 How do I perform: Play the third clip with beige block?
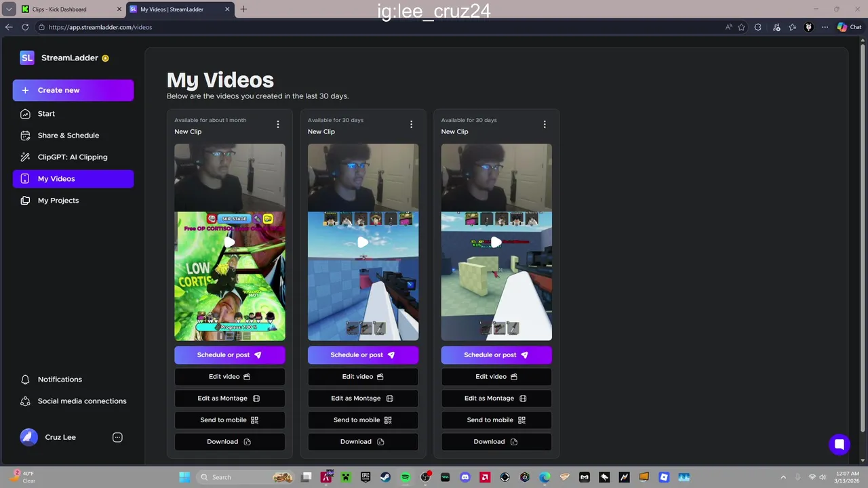pos(496,242)
